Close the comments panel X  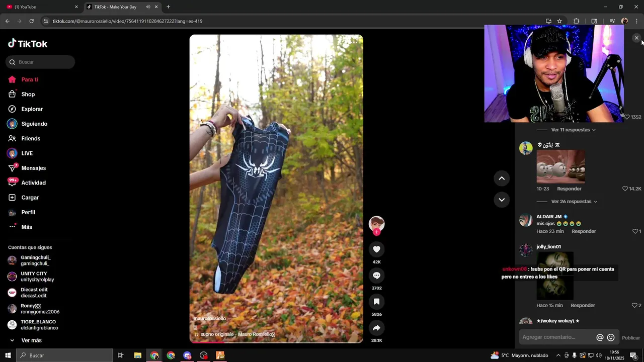tap(636, 38)
